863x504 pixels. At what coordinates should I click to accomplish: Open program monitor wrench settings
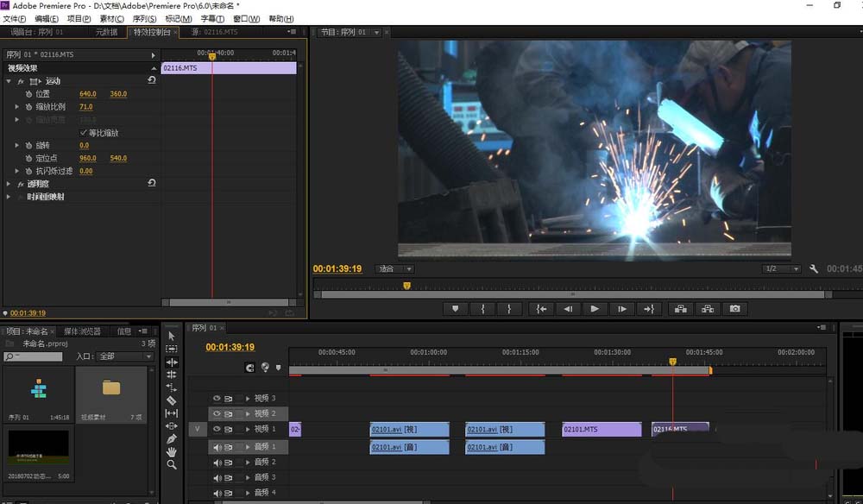(814, 269)
